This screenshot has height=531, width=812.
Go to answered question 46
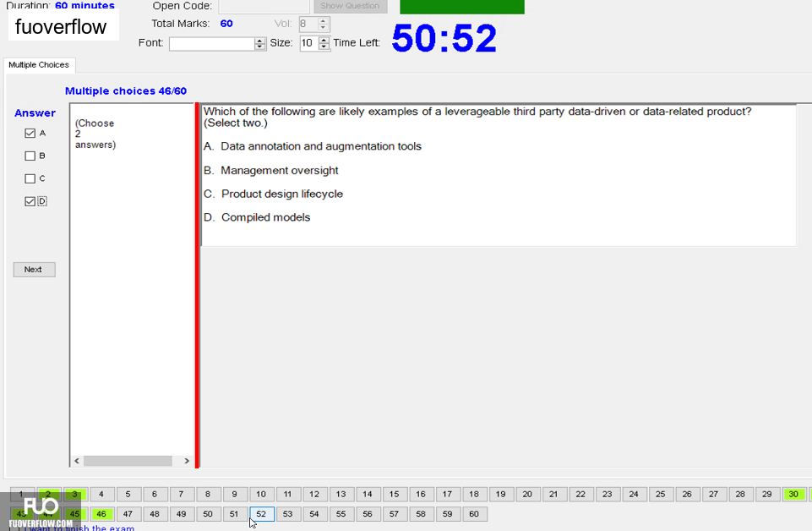[x=101, y=514]
